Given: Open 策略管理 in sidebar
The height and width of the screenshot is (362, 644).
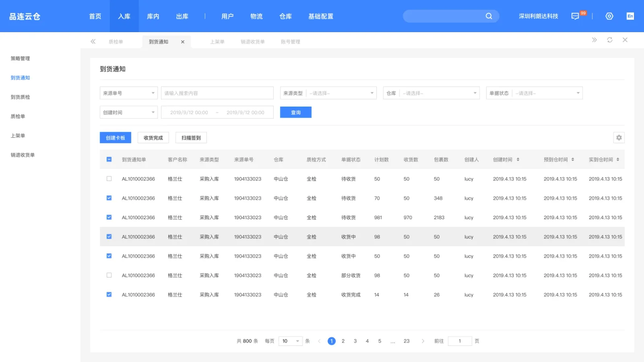Looking at the screenshot, I should pos(20,58).
